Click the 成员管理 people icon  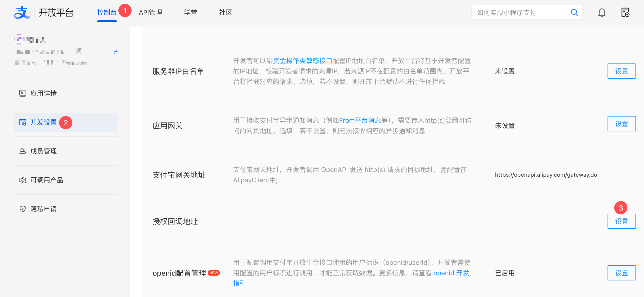[23, 151]
